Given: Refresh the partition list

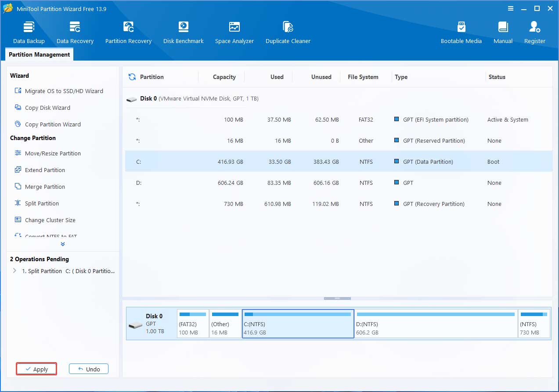Looking at the screenshot, I should (132, 77).
